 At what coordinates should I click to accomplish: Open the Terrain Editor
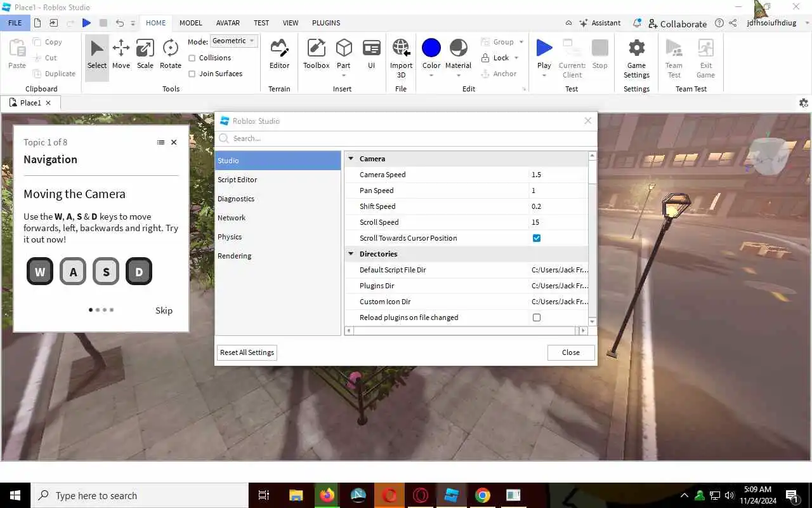[279, 54]
